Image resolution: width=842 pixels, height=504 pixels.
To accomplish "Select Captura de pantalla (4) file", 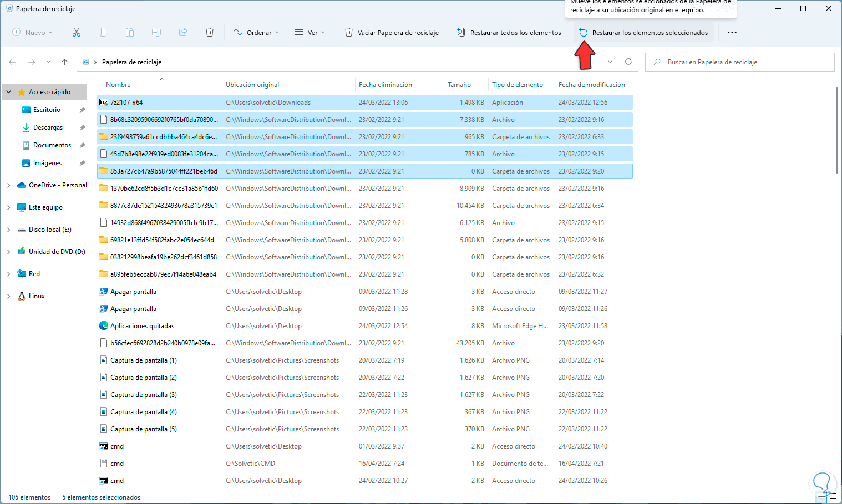I will point(364,412).
